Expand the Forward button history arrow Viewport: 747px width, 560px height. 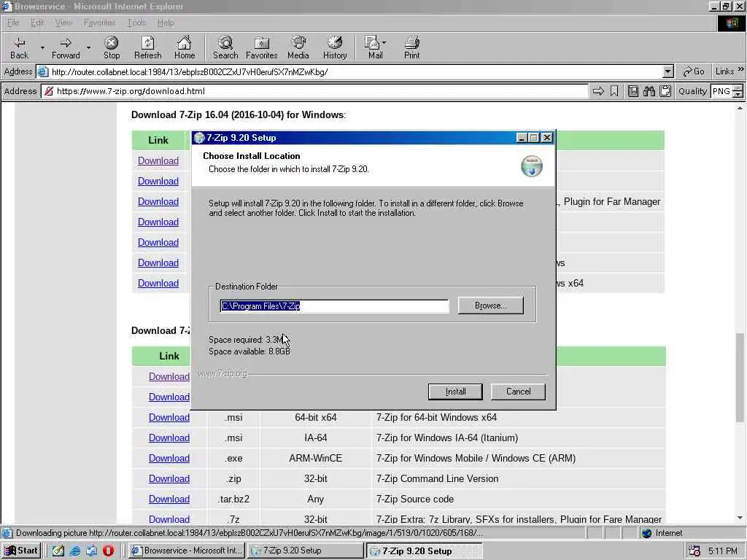88,47
